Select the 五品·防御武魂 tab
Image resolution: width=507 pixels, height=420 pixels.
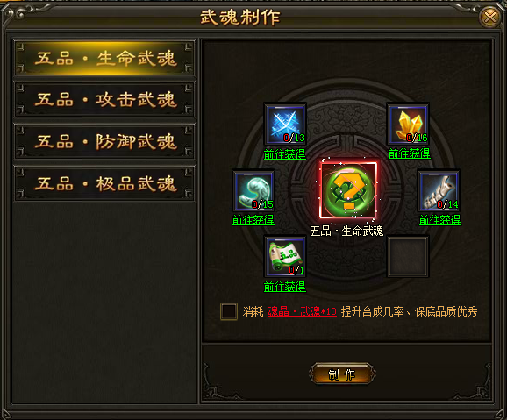tap(104, 142)
